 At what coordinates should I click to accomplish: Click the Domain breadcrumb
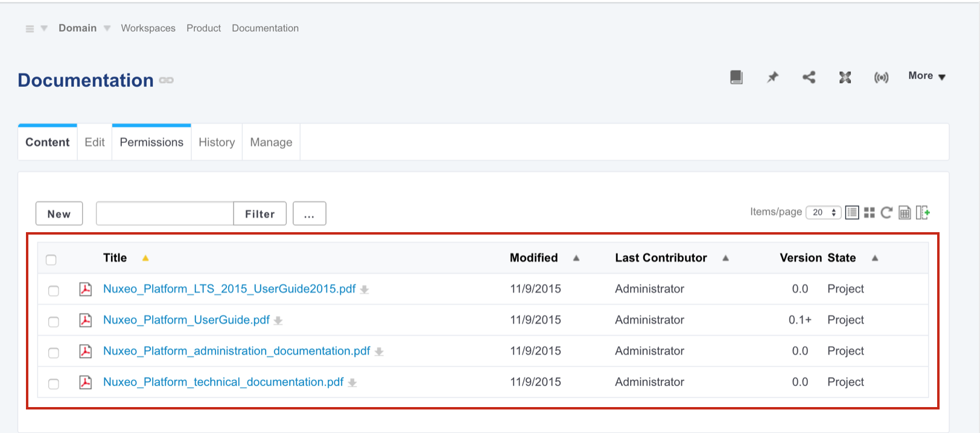[77, 28]
